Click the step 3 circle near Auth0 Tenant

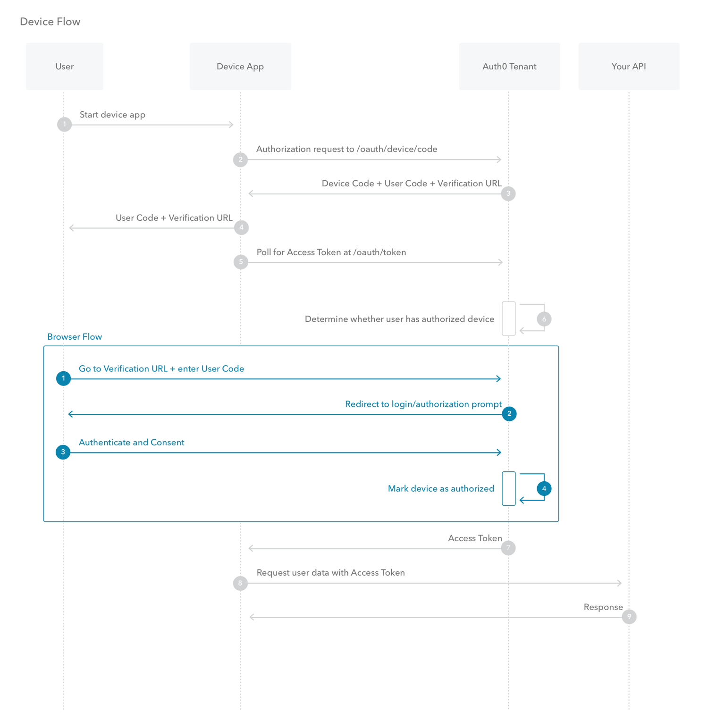click(508, 193)
